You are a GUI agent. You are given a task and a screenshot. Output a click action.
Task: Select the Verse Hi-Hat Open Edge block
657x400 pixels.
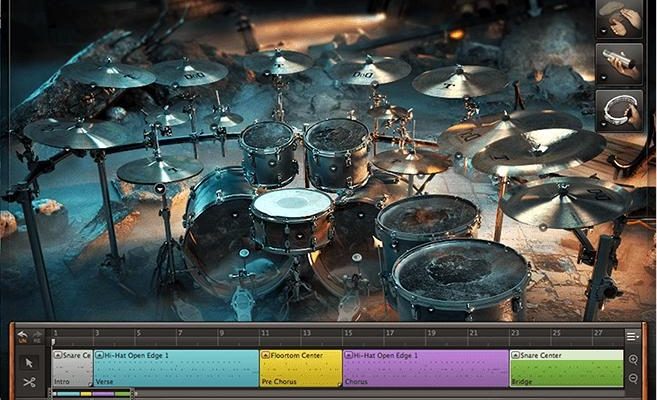coord(175,368)
